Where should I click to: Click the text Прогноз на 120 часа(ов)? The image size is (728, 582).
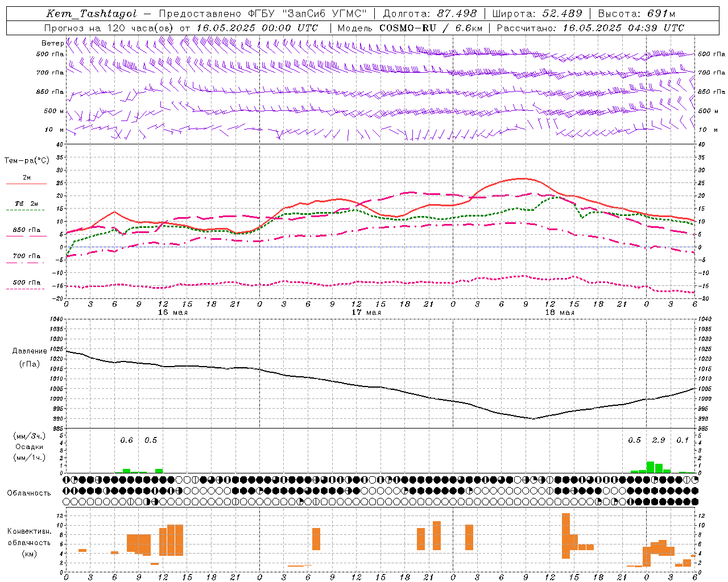109,28
